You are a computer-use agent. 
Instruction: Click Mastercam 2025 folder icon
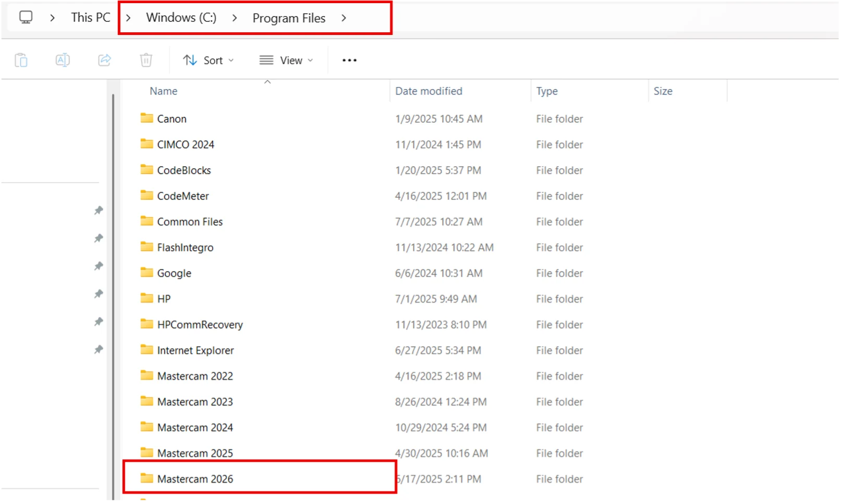click(147, 452)
